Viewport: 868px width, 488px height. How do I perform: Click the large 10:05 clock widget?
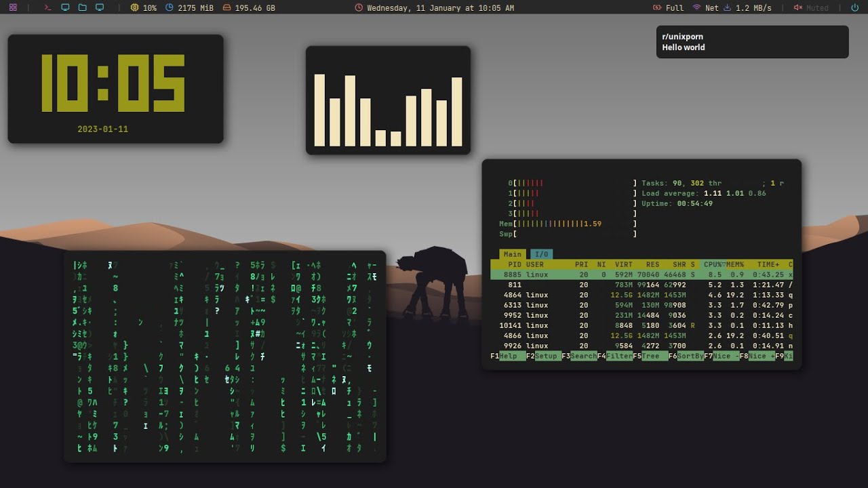113,83
